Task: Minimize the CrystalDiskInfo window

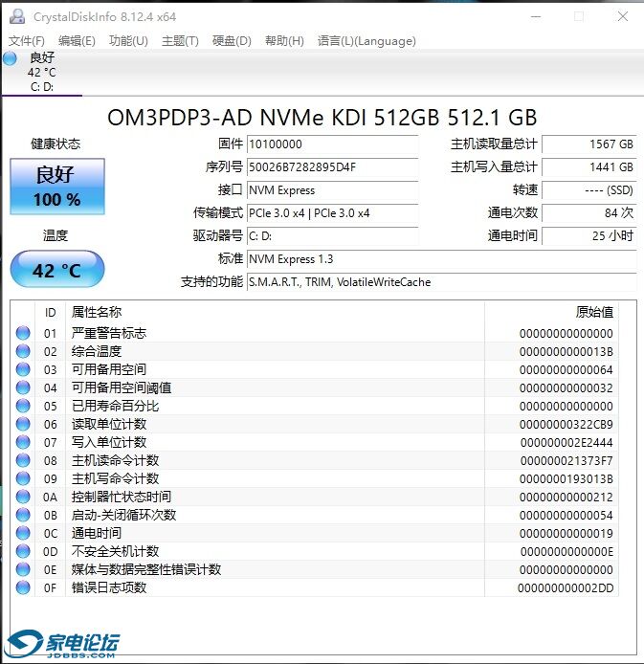Action: point(536,17)
